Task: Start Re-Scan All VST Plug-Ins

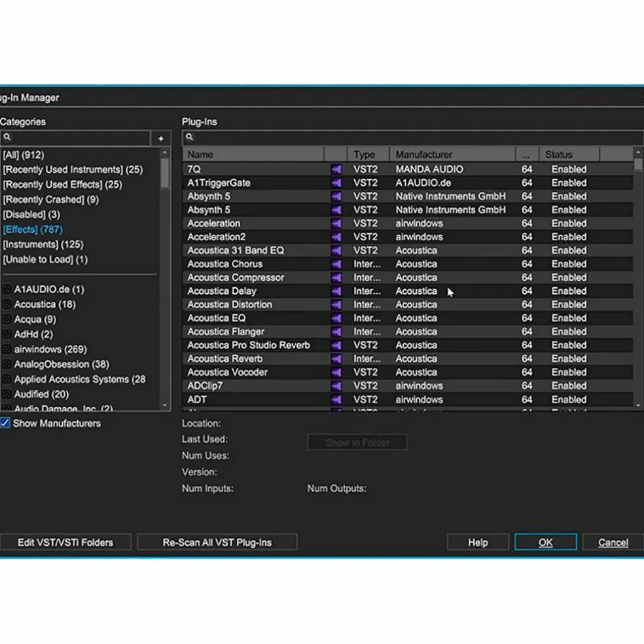Action: click(x=217, y=543)
